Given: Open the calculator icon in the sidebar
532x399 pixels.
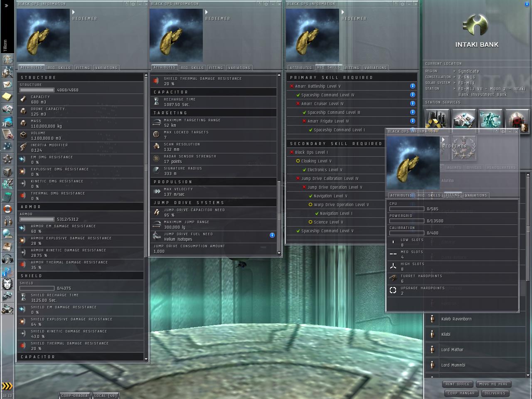Looking at the screenshot, I should (7, 196).
